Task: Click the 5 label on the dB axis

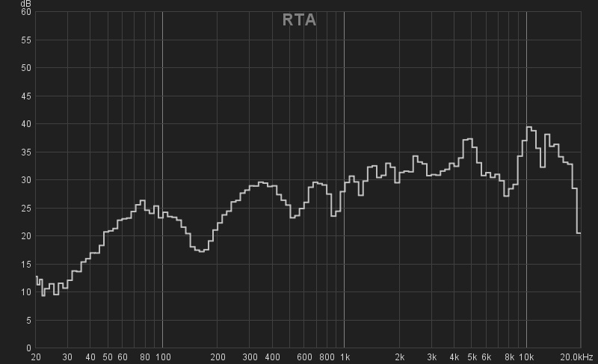Action: tap(28, 320)
